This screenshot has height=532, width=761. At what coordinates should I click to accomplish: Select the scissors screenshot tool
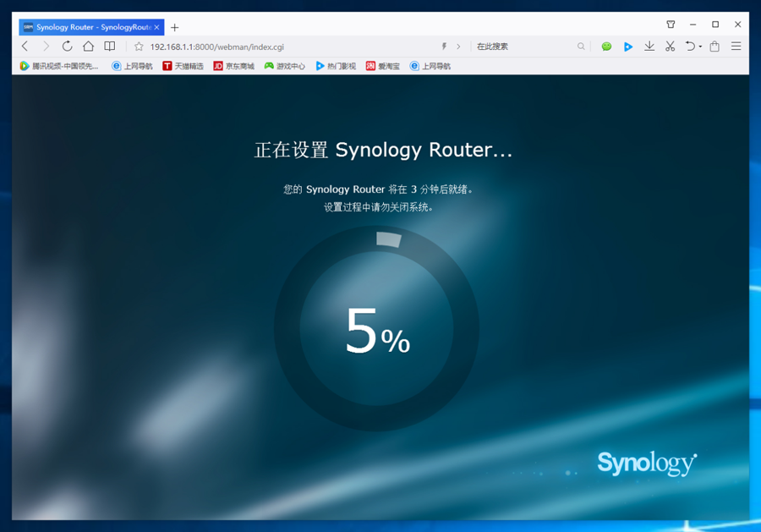670,47
